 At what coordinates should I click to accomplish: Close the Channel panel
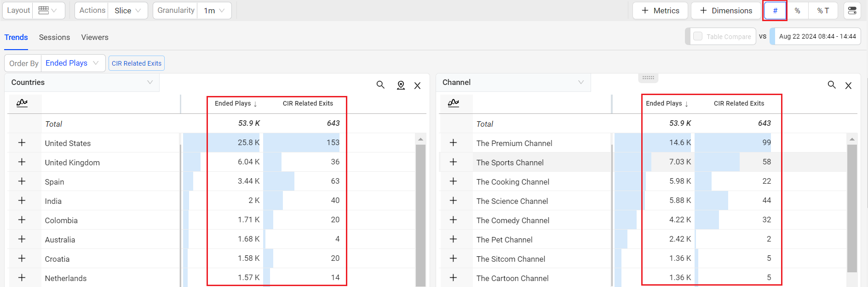click(x=848, y=85)
